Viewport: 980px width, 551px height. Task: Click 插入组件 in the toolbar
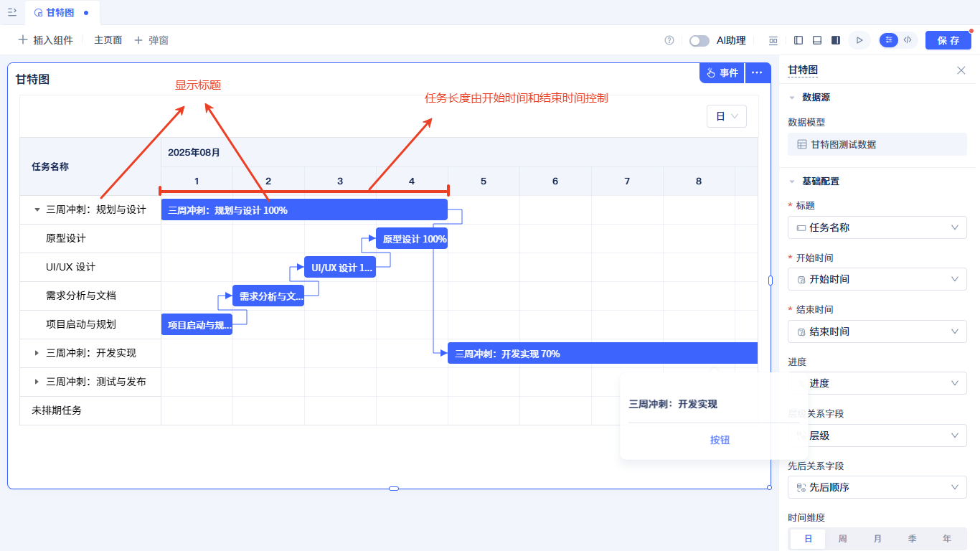pos(45,40)
